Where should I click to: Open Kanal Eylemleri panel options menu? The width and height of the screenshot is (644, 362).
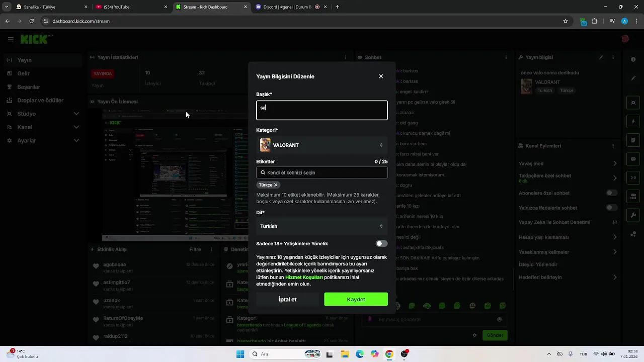point(613,146)
